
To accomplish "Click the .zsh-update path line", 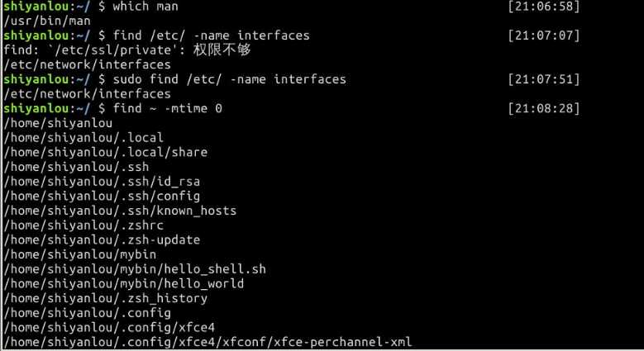I will (x=102, y=240).
